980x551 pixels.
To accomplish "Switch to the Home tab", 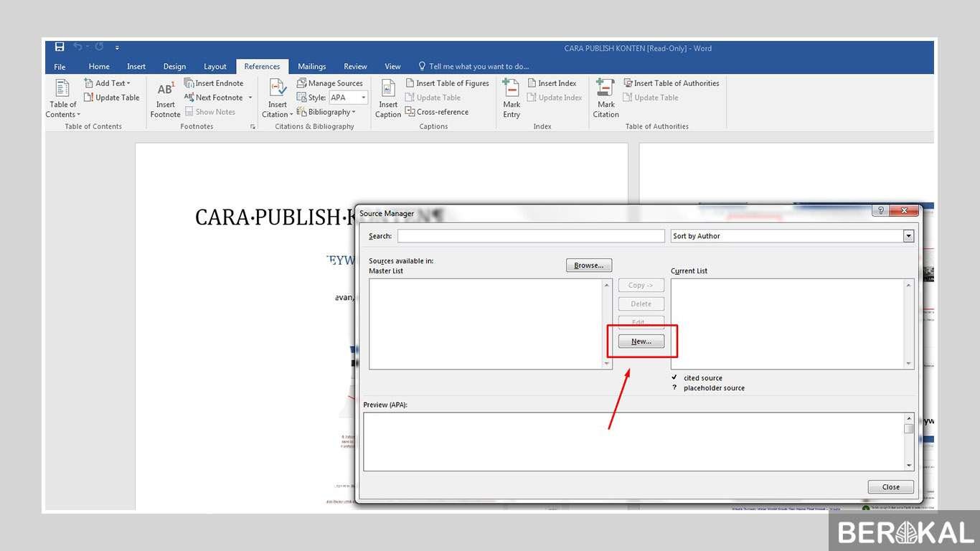I will (x=99, y=67).
